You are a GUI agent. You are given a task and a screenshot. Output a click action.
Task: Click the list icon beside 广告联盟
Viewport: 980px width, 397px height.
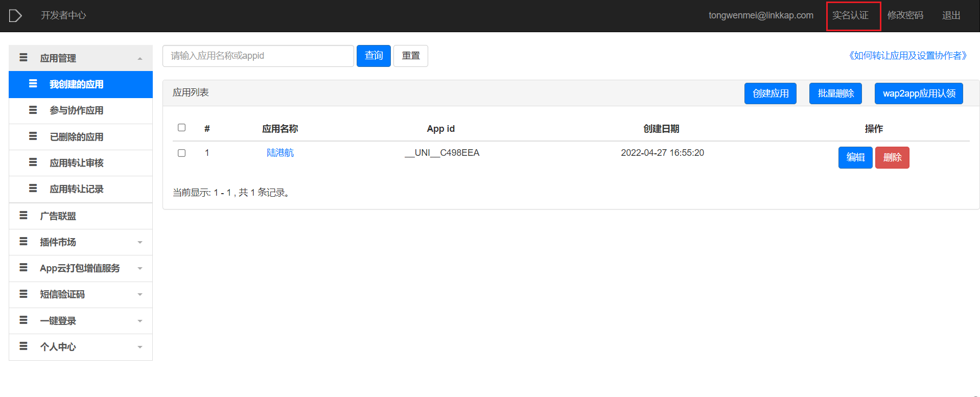coord(24,216)
